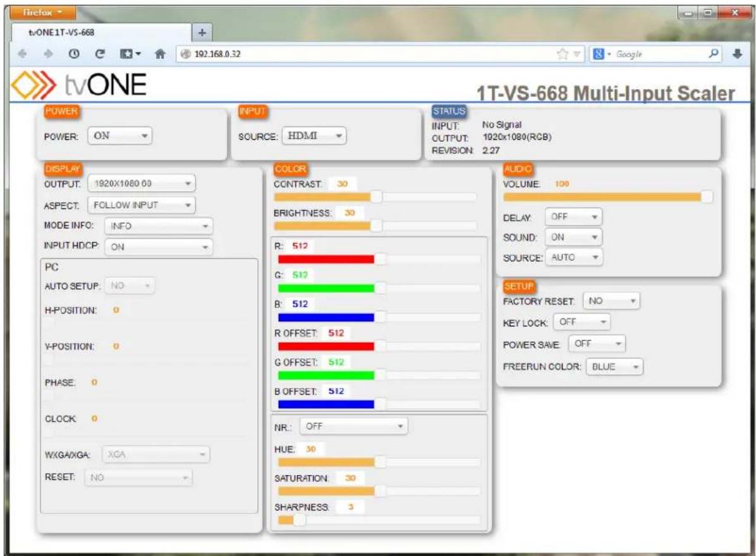Click the 1920x1080(RGB) output status
Viewport: 756px width, 556px height.
tap(517, 137)
